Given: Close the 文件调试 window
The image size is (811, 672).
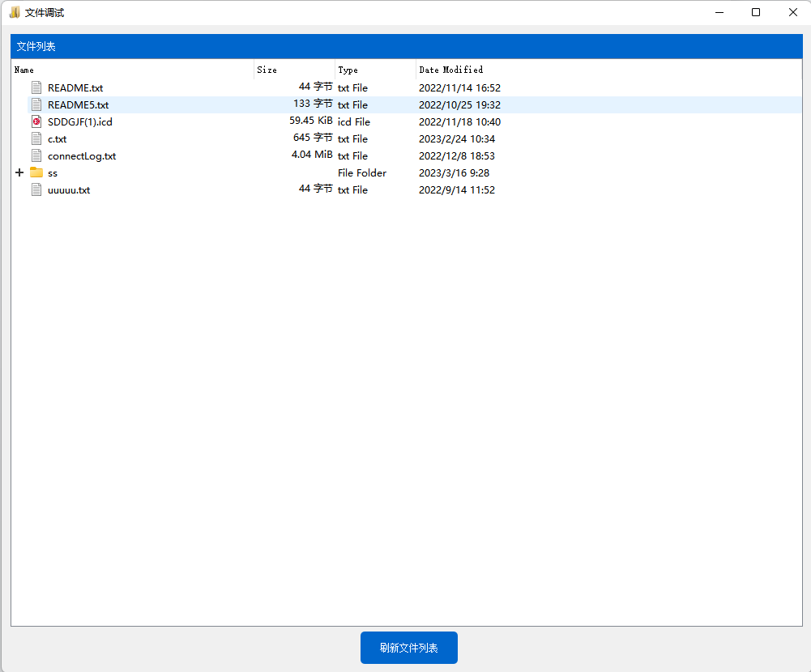Looking at the screenshot, I should [793, 12].
